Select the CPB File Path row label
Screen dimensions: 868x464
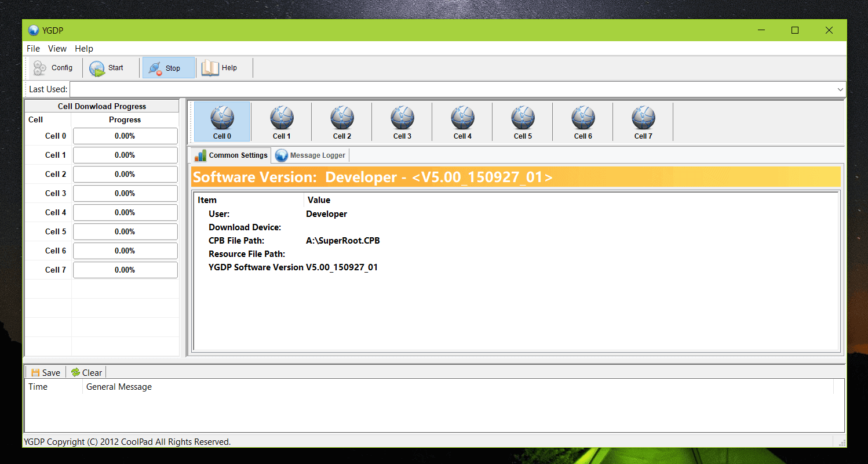click(236, 241)
